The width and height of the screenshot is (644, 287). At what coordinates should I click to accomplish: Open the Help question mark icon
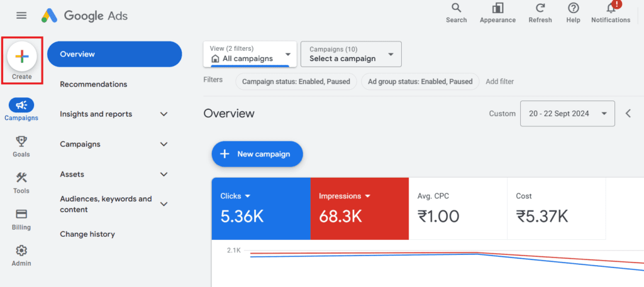[x=573, y=9]
